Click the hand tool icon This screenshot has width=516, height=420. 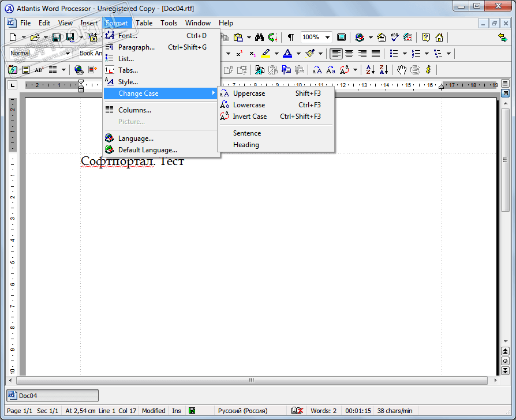tap(402, 70)
